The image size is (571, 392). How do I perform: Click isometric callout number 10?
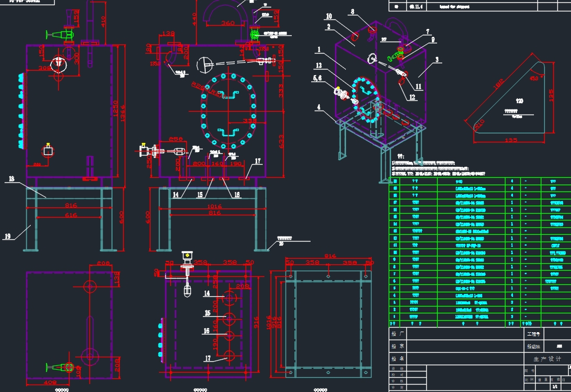[329, 16]
